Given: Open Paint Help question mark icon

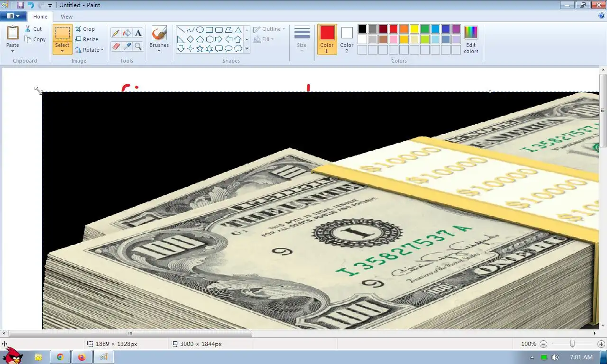Looking at the screenshot, I should click(x=602, y=16).
